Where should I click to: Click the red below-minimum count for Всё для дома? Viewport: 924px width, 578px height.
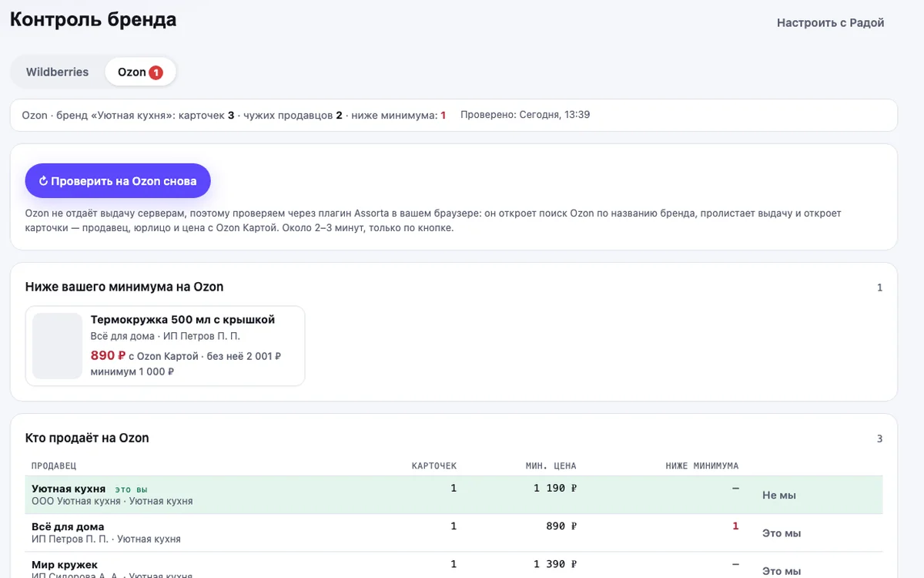click(735, 526)
